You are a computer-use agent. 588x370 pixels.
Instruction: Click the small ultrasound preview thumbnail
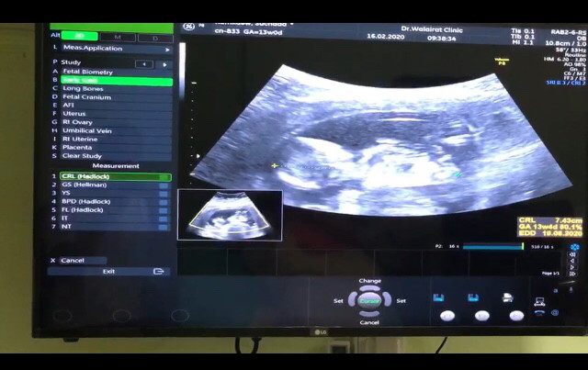230,215
